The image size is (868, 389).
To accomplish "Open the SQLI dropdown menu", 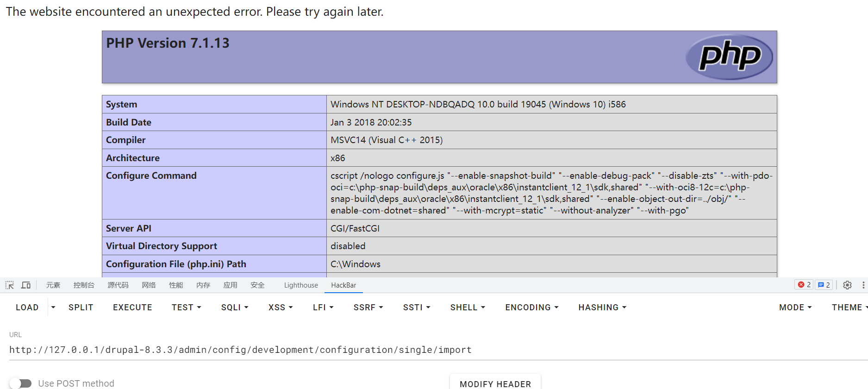I will pos(235,307).
